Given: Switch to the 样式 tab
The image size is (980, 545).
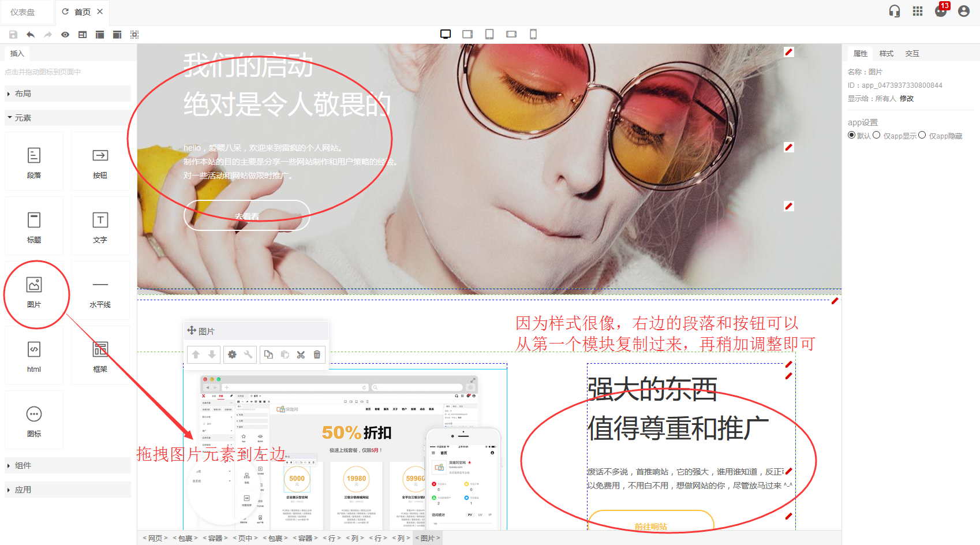Looking at the screenshot, I should 886,54.
